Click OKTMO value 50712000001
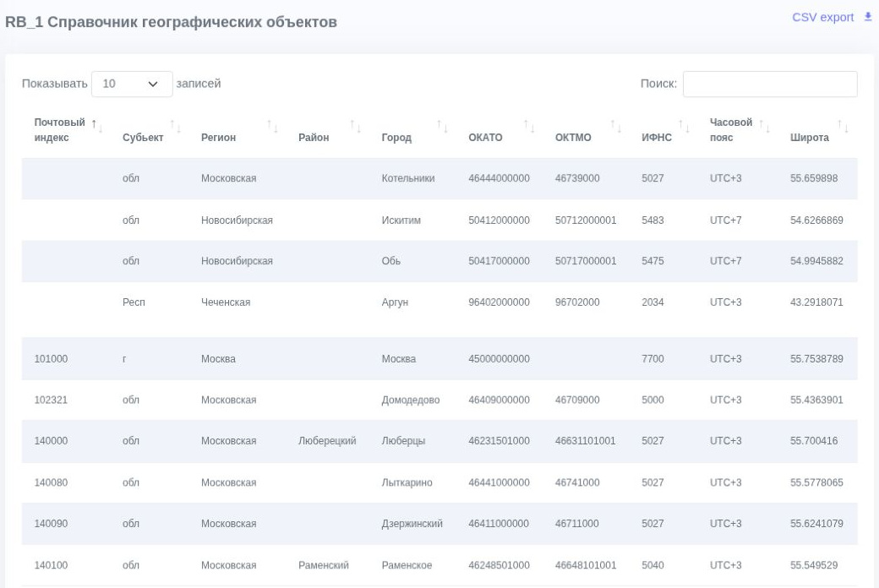879x588 pixels. point(585,220)
